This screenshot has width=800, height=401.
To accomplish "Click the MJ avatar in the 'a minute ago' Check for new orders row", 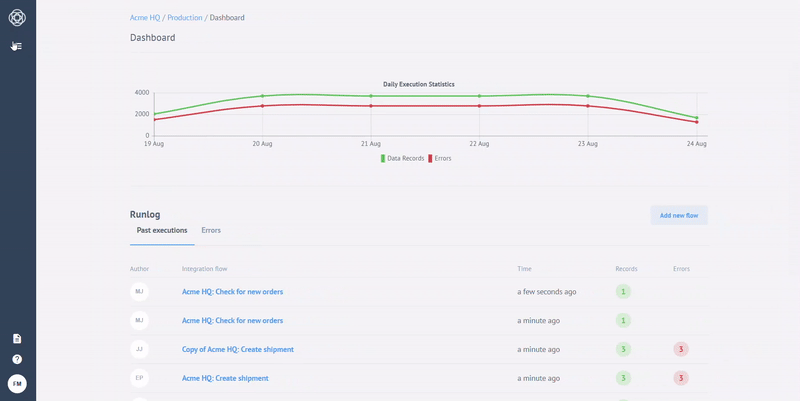I will pyautogui.click(x=139, y=320).
